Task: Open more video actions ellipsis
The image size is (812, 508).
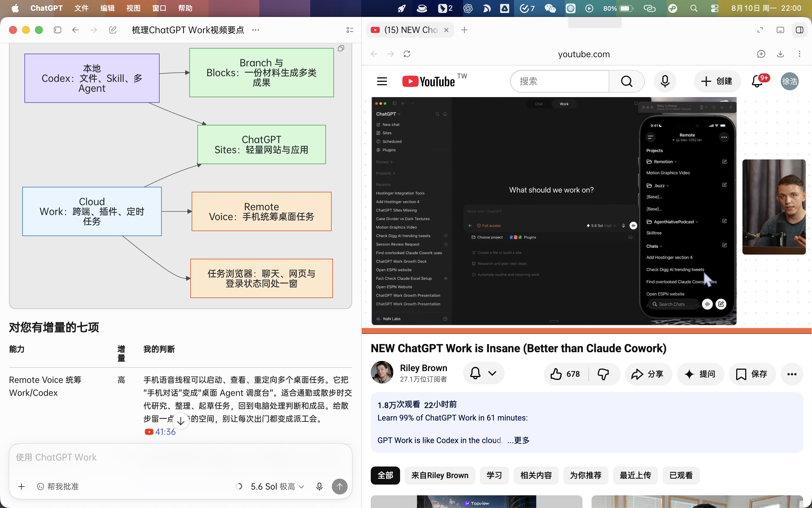Action: pos(792,374)
